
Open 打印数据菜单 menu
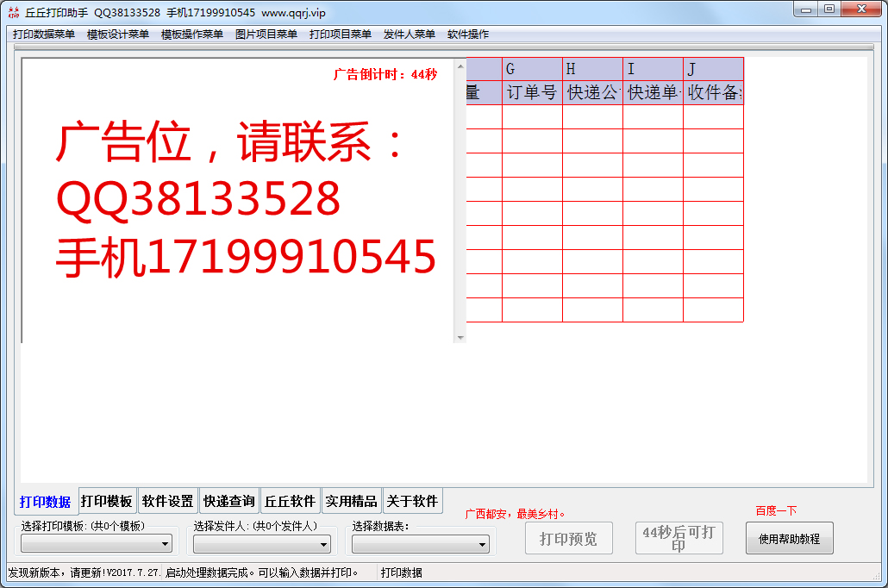(44, 34)
